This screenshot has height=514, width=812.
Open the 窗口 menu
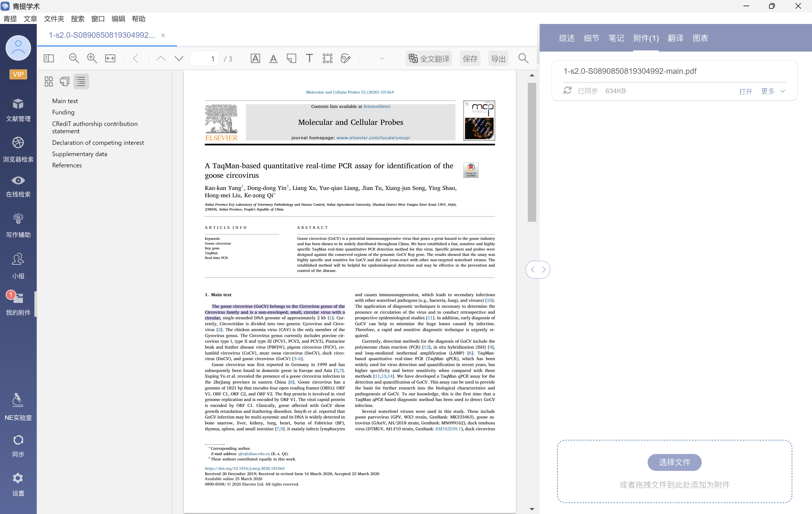tap(98, 19)
